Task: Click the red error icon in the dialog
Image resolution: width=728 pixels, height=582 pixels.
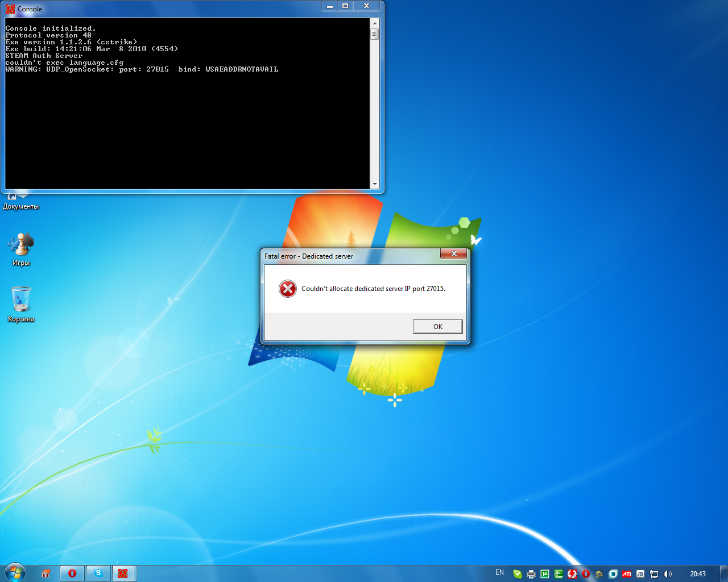Action: (288, 289)
